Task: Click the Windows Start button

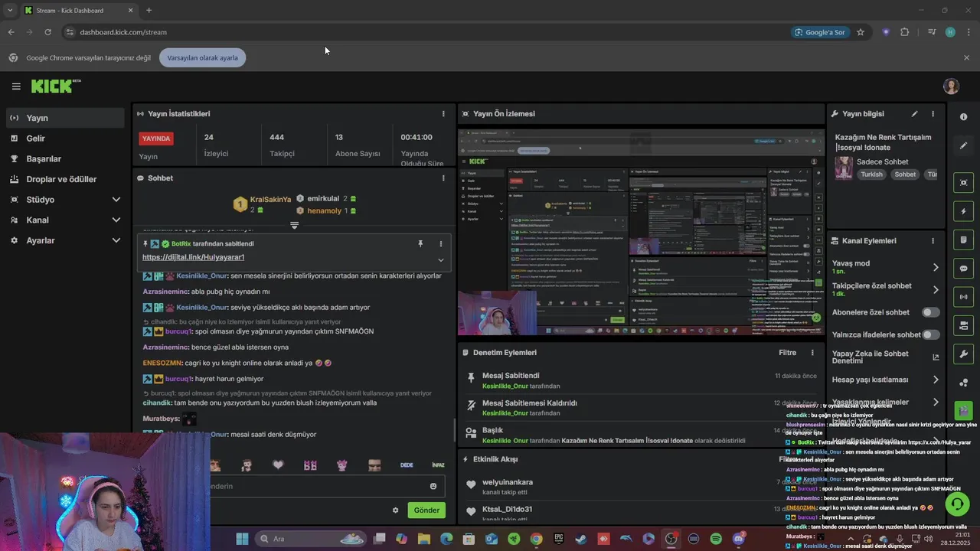Action: click(x=242, y=539)
